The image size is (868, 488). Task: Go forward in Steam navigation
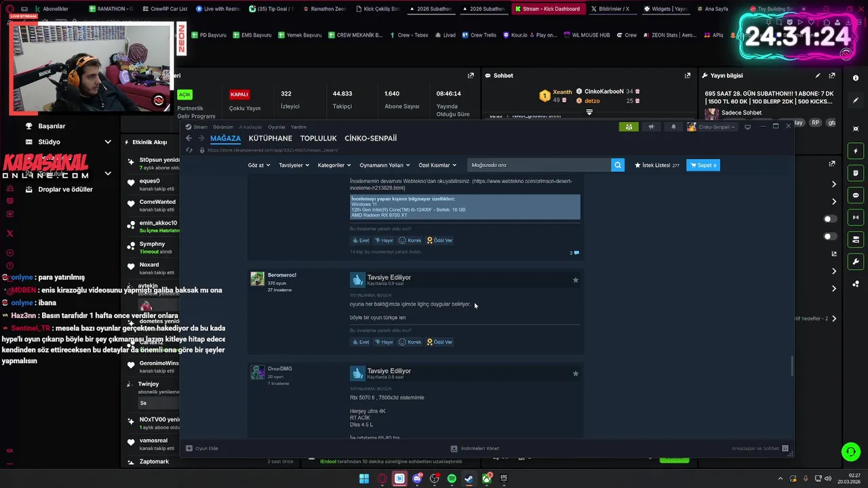(201, 138)
